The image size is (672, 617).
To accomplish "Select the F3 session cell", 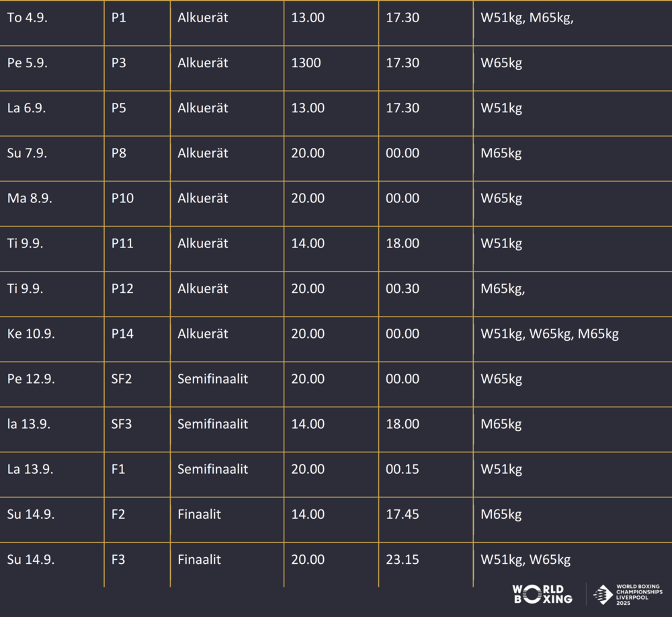I will pyautogui.click(x=137, y=565).
